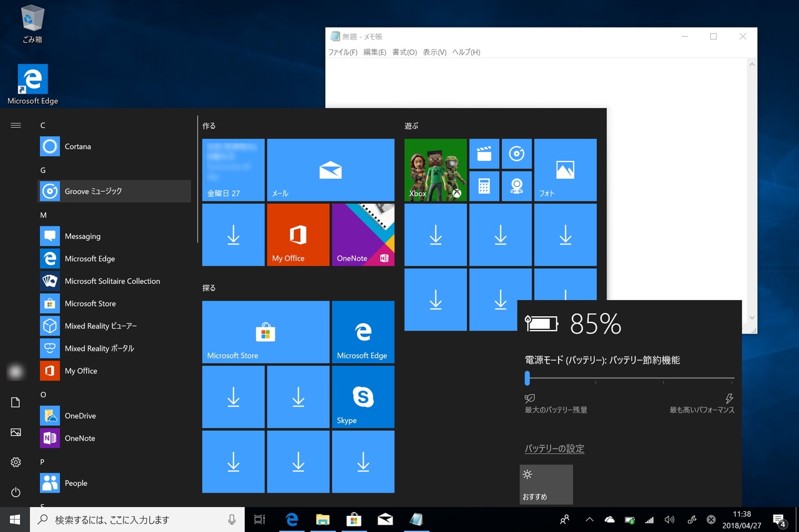Open People from the Start app list

(x=115, y=483)
